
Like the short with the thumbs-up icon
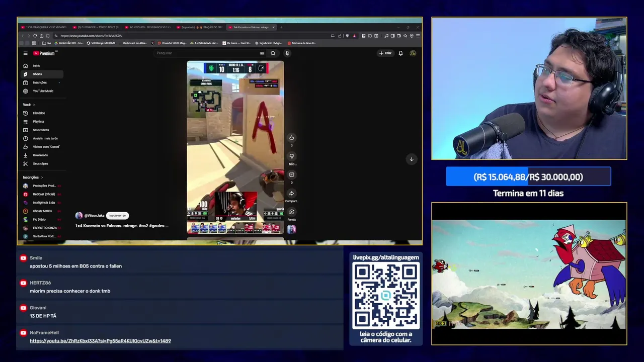point(291,138)
